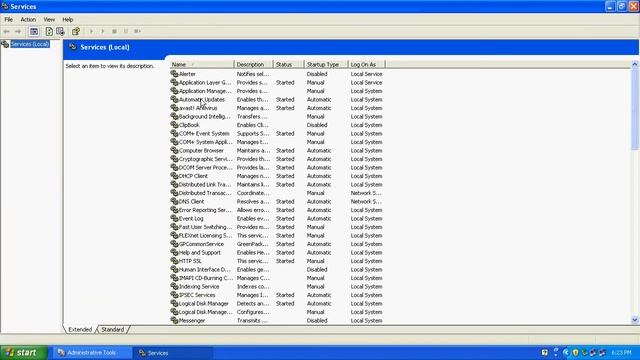
Task: Click the Services (Local) header gear icon
Action: point(73,47)
